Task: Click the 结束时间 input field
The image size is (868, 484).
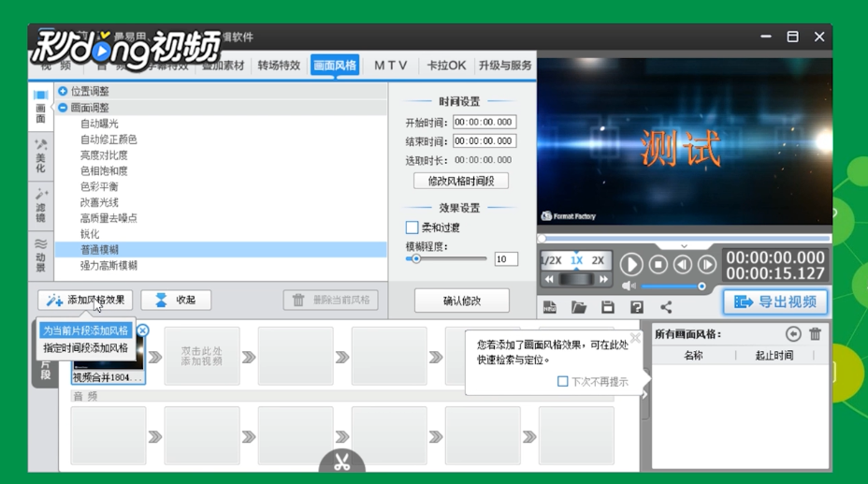Action: (x=485, y=140)
